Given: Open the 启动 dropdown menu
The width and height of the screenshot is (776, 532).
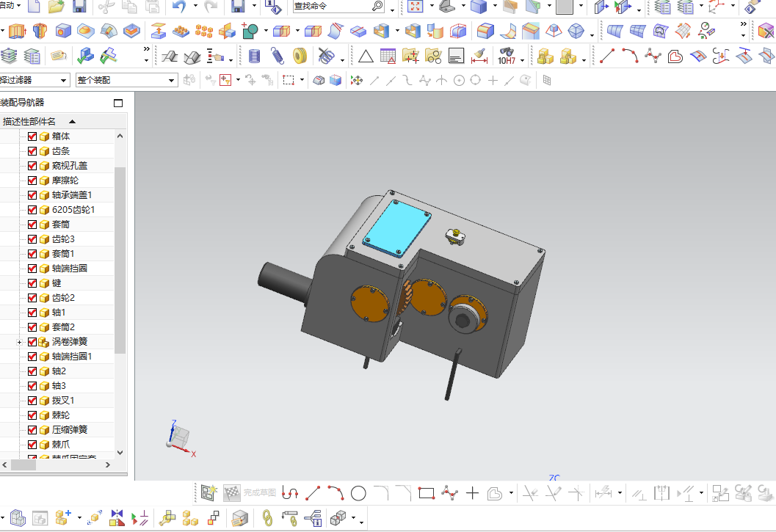Looking at the screenshot, I should click(11, 5).
